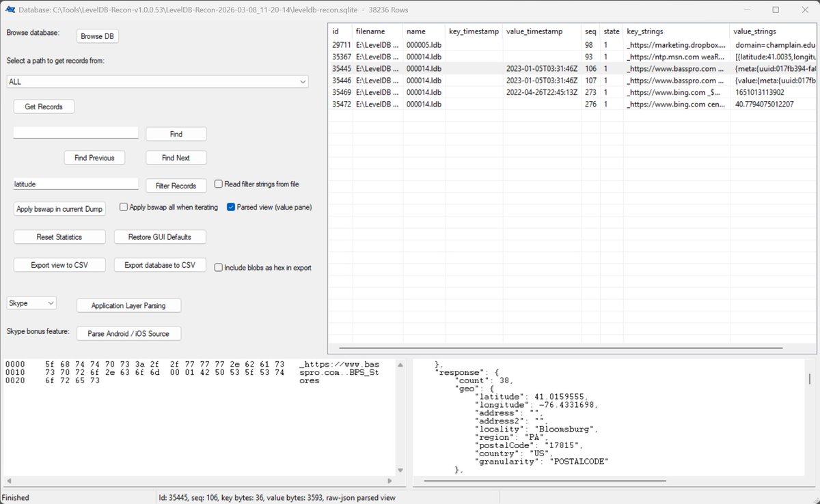The image size is (820, 504).
Task: Click the key_strings column header
Action: [676, 31]
